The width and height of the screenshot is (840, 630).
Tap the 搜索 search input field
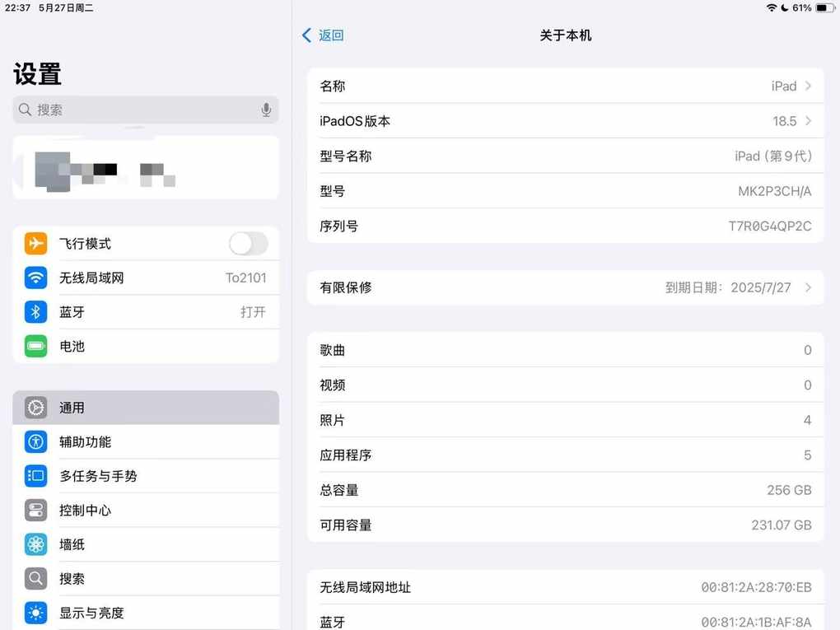pyautogui.click(x=146, y=110)
